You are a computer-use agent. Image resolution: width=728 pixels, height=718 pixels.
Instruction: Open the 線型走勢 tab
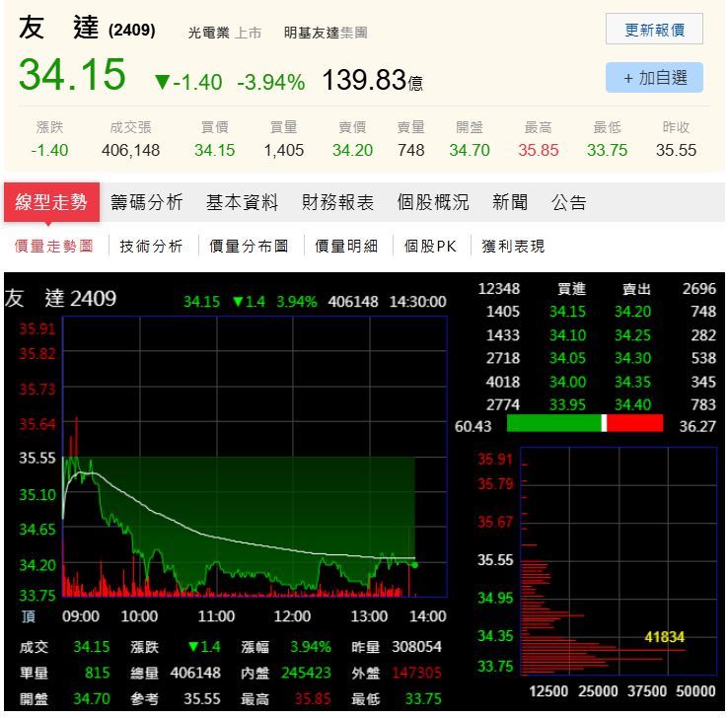51,202
